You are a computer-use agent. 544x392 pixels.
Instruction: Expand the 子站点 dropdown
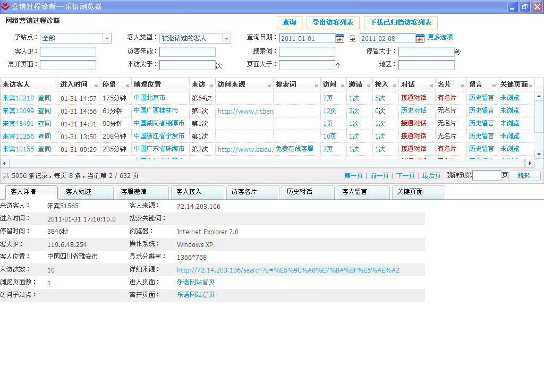click(x=107, y=38)
